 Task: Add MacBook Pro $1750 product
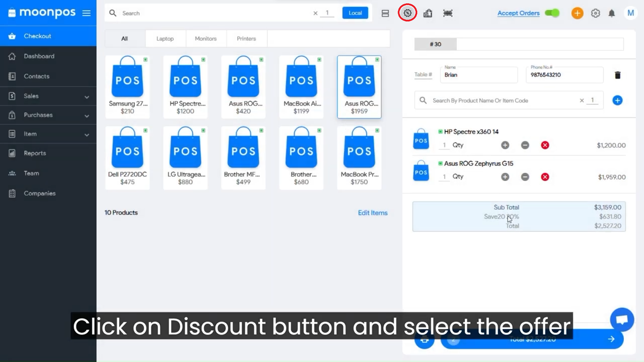click(x=359, y=158)
